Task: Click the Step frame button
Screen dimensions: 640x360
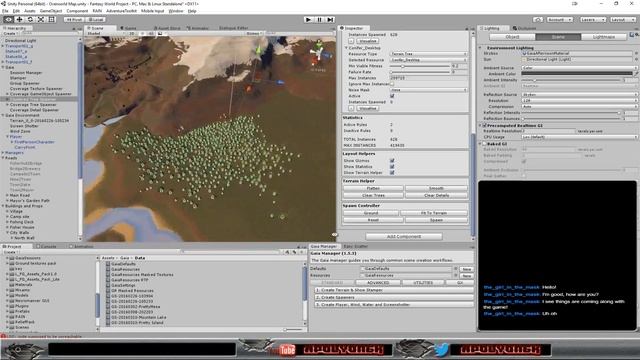Action: [330, 19]
